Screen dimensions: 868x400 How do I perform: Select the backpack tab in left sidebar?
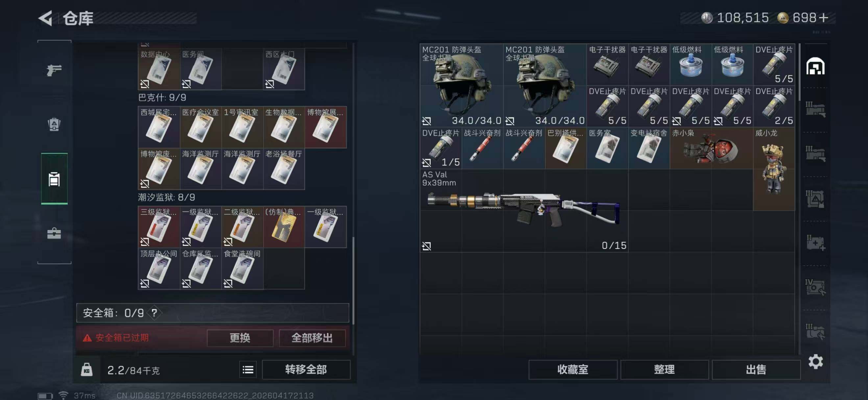click(x=54, y=124)
